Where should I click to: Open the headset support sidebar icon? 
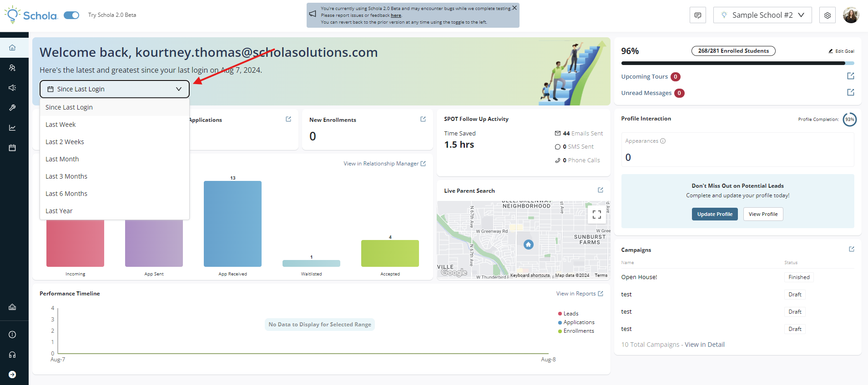(12, 355)
